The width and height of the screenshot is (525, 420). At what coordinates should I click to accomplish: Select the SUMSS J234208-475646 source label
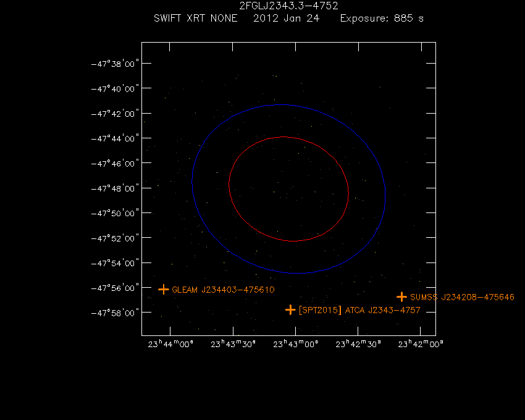coord(462,297)
